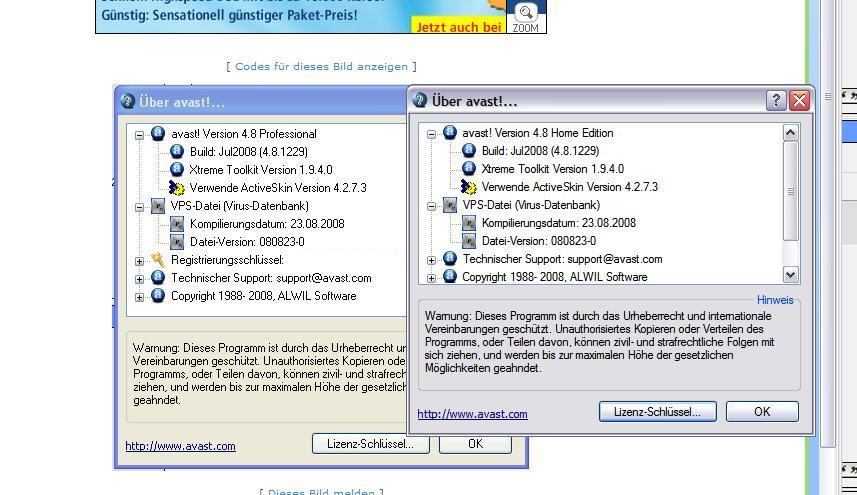This screenshot has width=857, height=495.
Task: Click OK in the Professional window
Action: tap(476, 444)
